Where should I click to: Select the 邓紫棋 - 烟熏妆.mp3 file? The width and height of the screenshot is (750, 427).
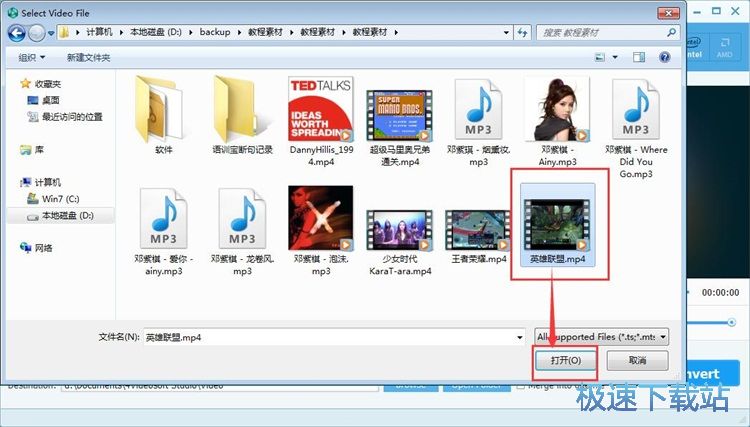(478, 123)
